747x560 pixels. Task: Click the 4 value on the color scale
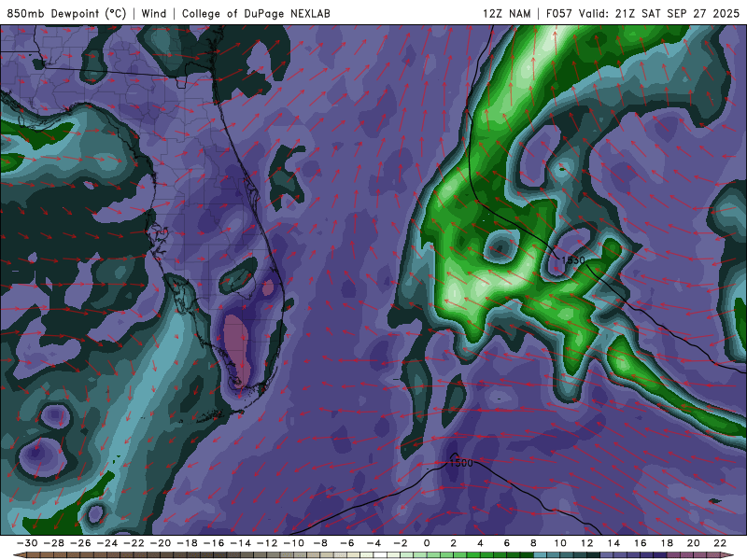point(480,543)
